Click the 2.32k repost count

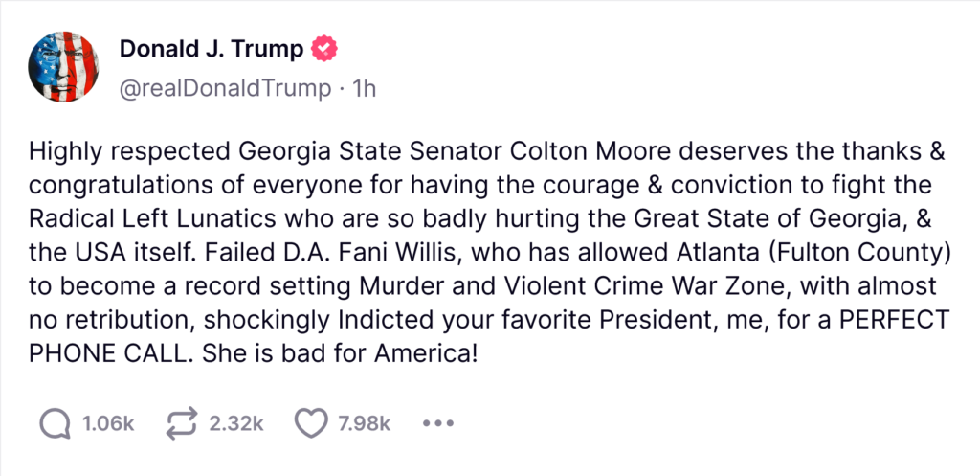(x=234, y=423)
